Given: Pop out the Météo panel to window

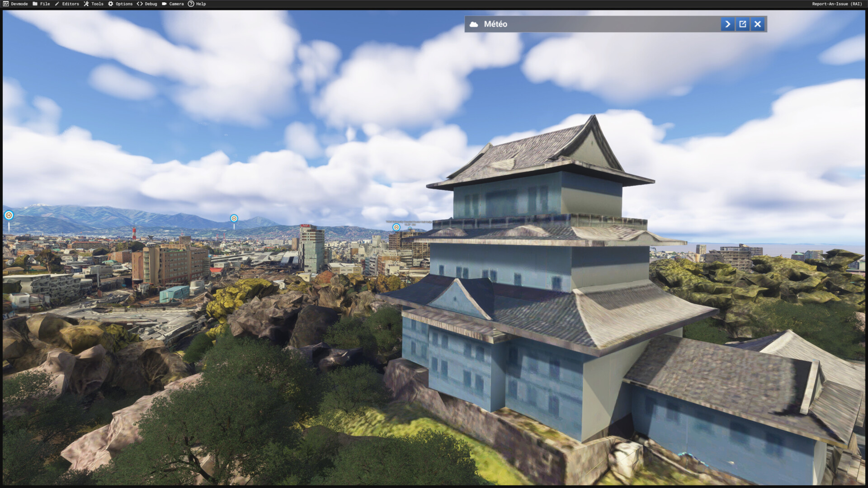Looking at the screenshot, I should pos(743,24).
